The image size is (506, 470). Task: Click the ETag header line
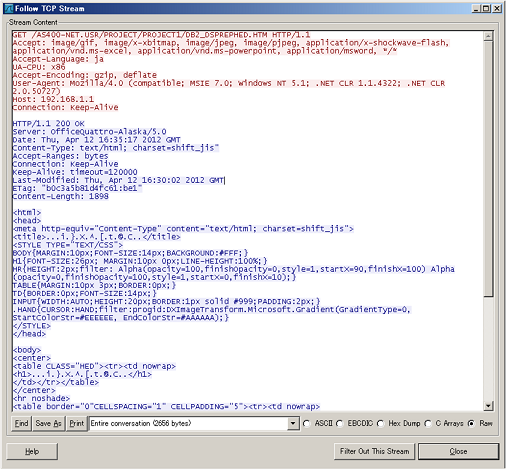tap(77, 188)
